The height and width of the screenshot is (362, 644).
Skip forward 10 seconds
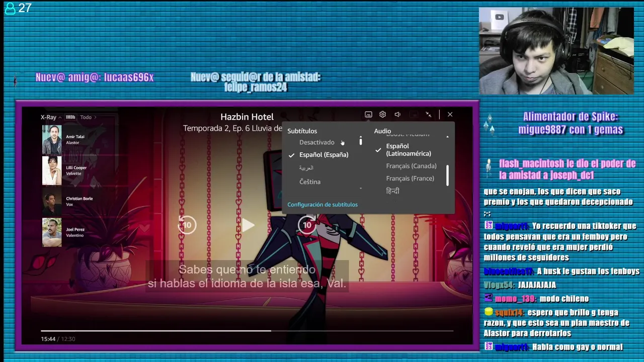point(307,225)
